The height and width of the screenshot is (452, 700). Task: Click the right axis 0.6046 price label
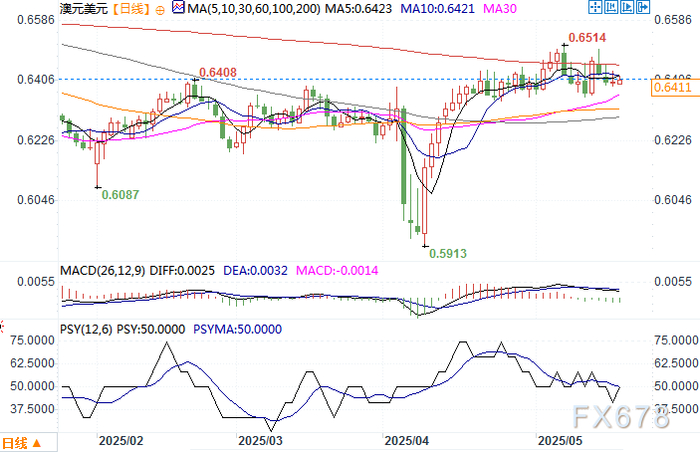pyautogui.click(x=673, y=200)
